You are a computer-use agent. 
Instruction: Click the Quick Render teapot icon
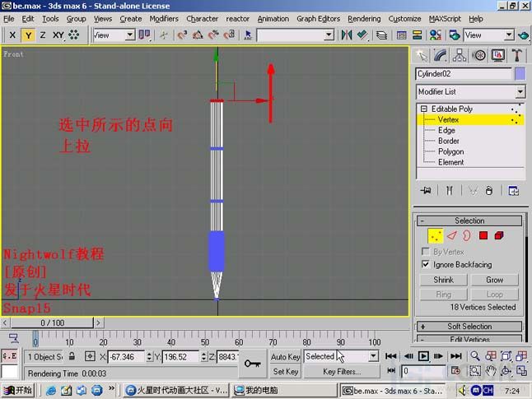tap(524, 35)
